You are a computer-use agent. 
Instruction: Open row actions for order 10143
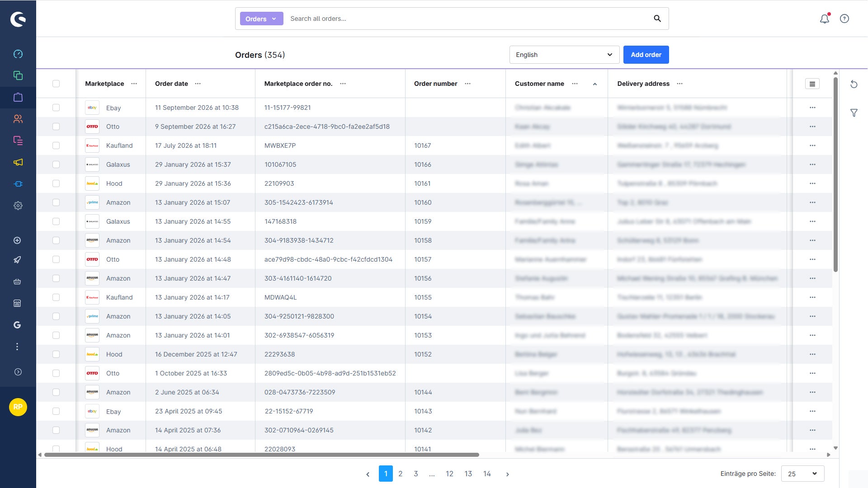pos(812,411)
